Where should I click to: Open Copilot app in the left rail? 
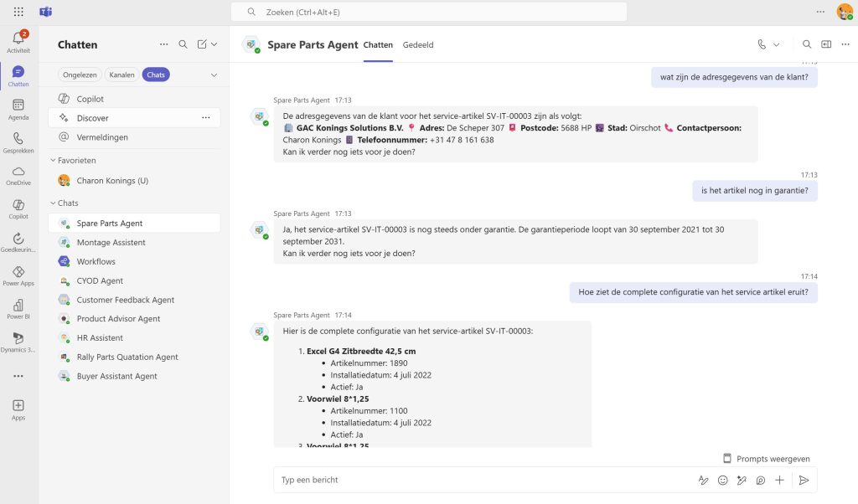[x=18, y=208]
